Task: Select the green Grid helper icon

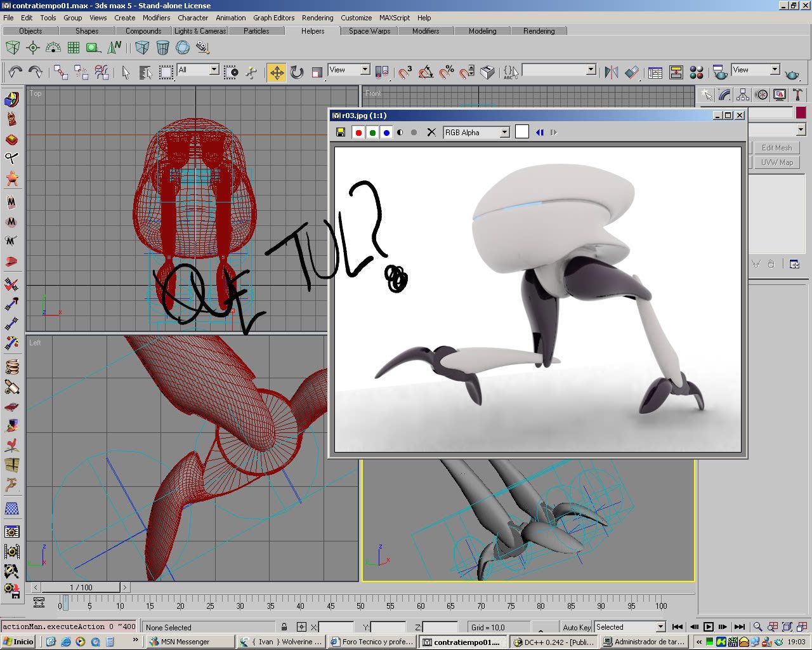Action: 74,48
